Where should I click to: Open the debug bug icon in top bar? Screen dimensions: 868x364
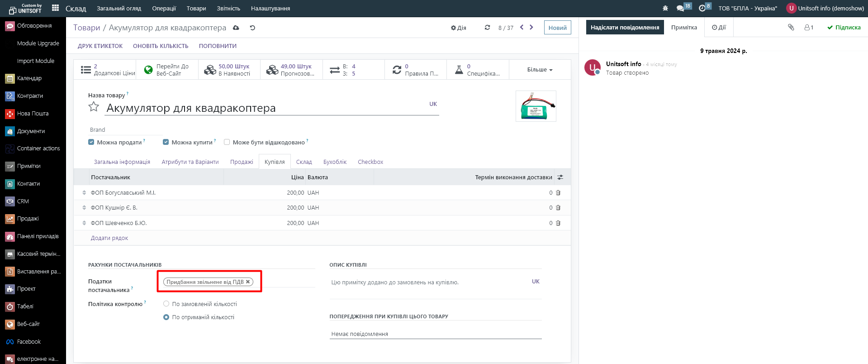(x=665, y=8)
